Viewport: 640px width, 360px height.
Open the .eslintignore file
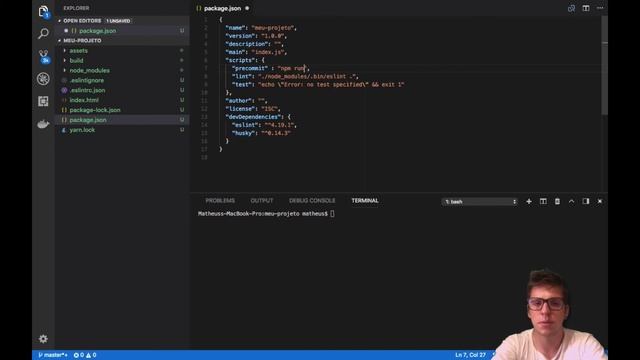(87, 80)
